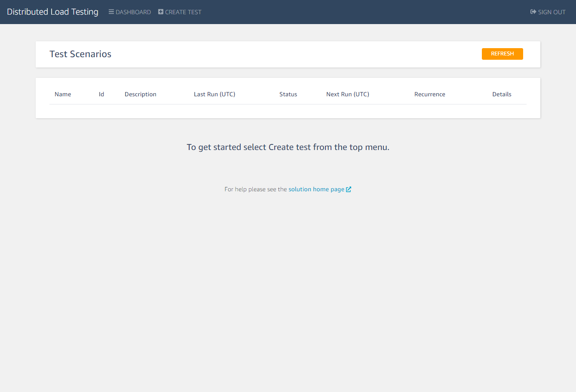Image resolution: width=576 pixels, height=392 pixels.
Task: Sort scenarios by the Name column
Action: [x=63, y=94]
